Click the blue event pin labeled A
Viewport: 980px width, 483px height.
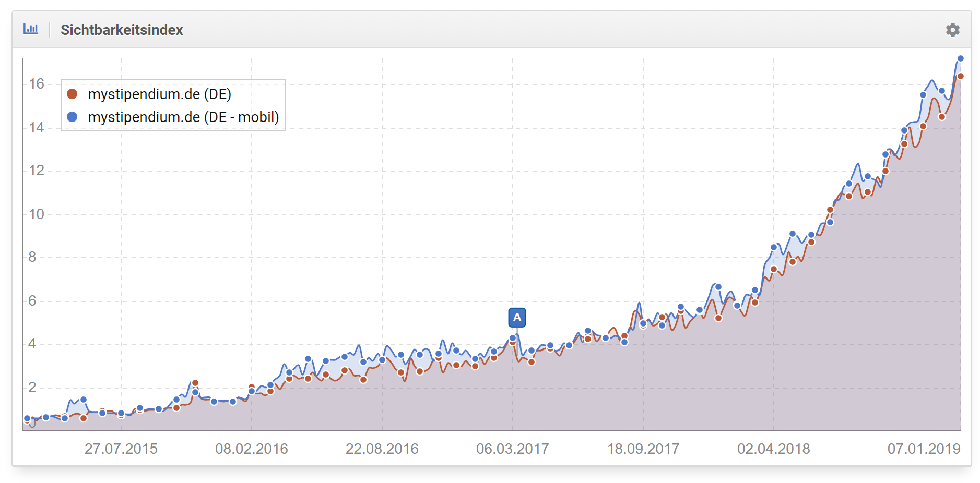tap(517, 317)
